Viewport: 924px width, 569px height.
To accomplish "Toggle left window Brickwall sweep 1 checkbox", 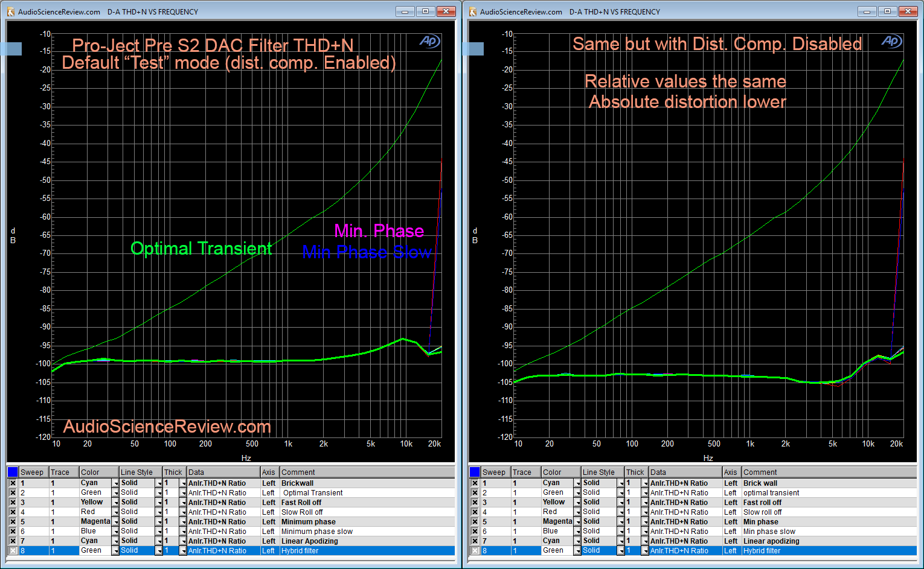I will [x=13, y=483].
